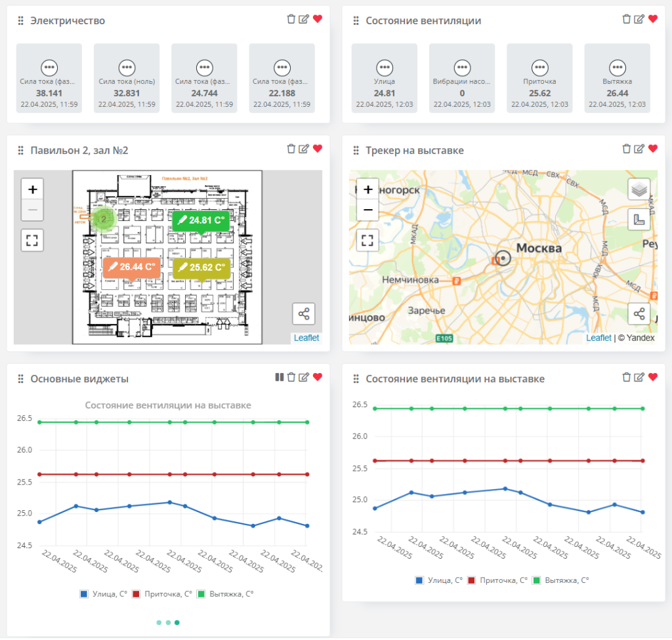Open options on the Приточка sensor tile
The image size is (672, 640).
(539, 67)
